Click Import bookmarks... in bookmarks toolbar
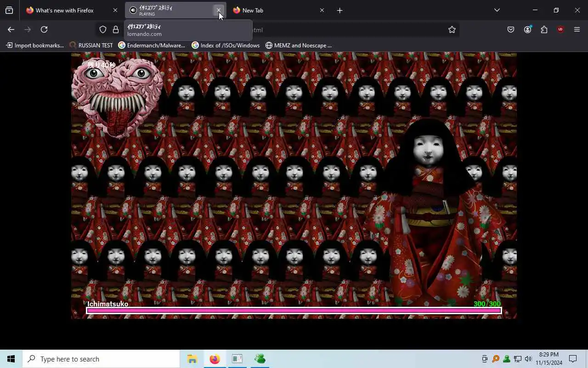Viewport: 588px width, 368px height. point(35,45)
